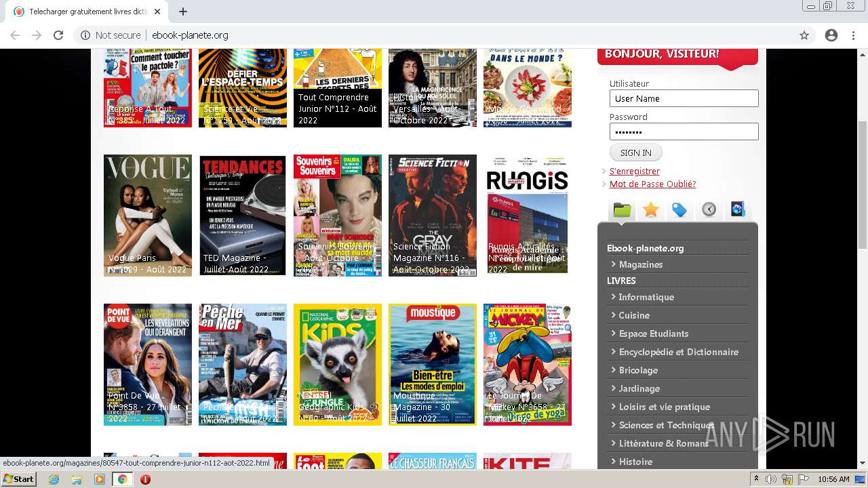Open Action Center flag icon
868x488 pixels.
click(803, 479)
